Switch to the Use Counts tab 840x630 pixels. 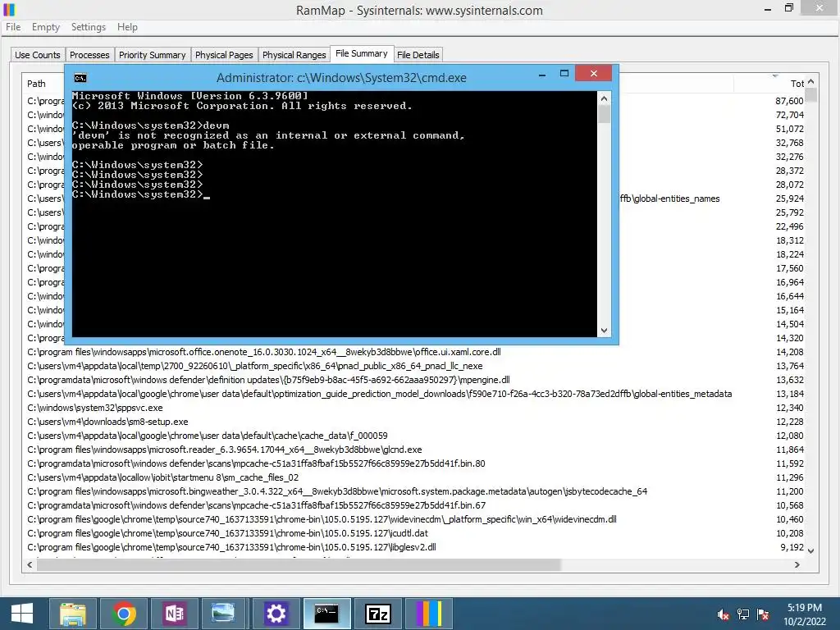[38, 55]
